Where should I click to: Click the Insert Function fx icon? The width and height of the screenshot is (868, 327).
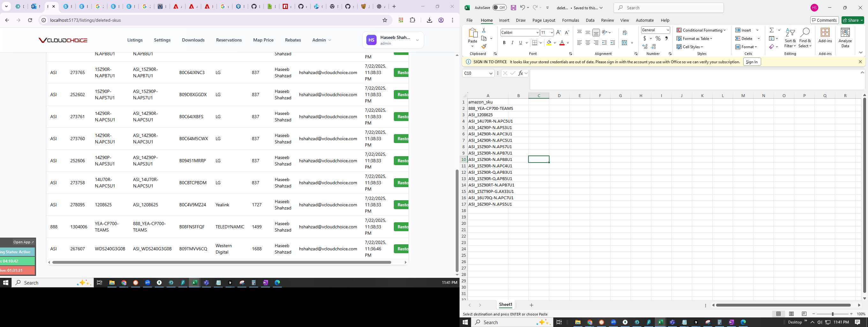click(x=520, y=73)
